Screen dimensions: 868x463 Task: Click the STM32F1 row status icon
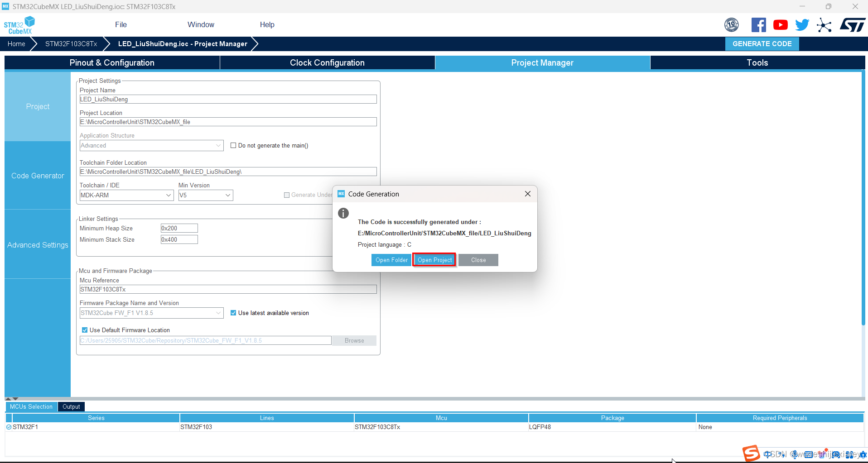click(x=9, y=427)
